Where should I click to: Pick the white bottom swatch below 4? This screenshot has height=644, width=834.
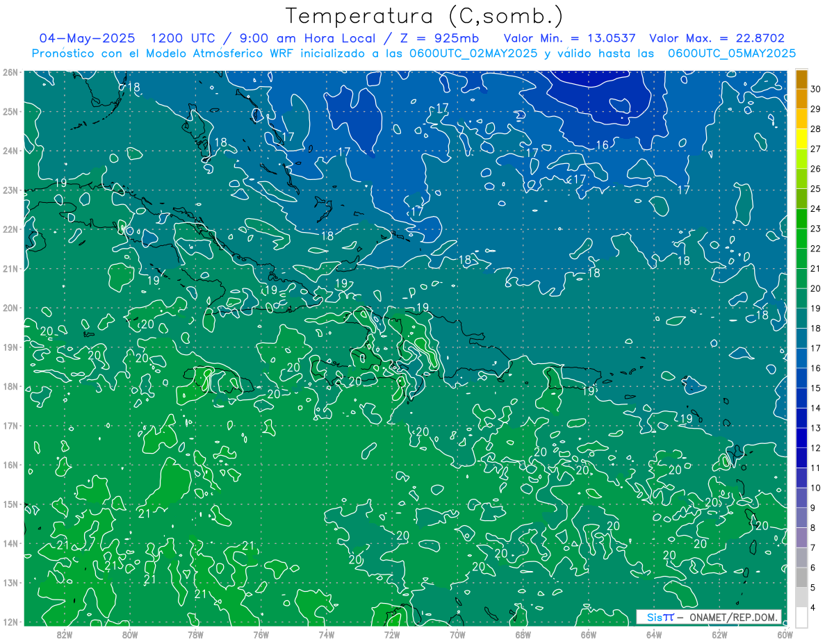pyautogui.click(x=801, y=617)
